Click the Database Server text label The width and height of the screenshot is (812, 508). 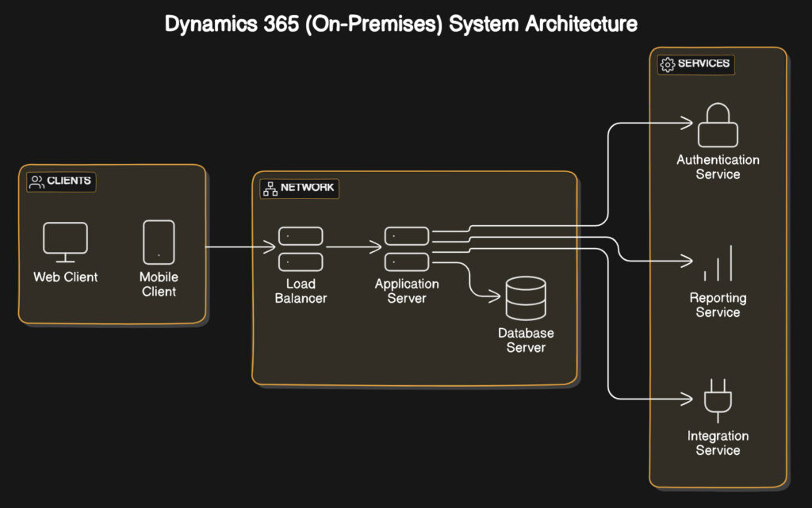coord(524,339)
